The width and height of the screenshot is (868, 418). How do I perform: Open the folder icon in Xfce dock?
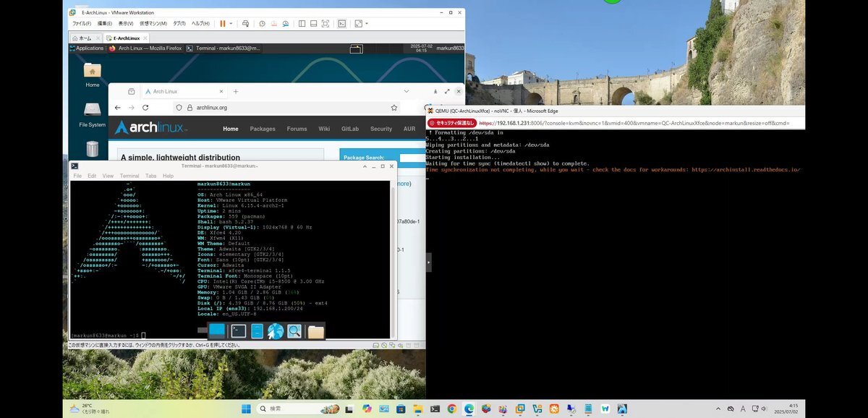[x=315, y=332]
